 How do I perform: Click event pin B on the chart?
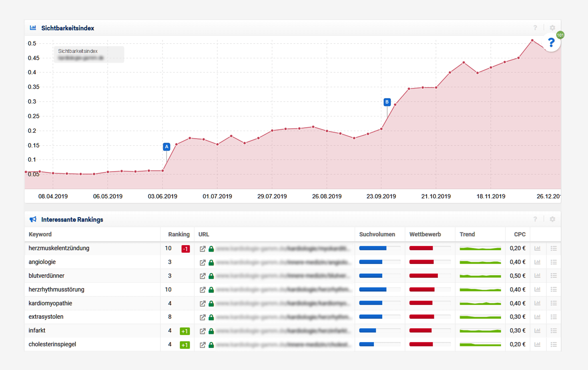387,102
